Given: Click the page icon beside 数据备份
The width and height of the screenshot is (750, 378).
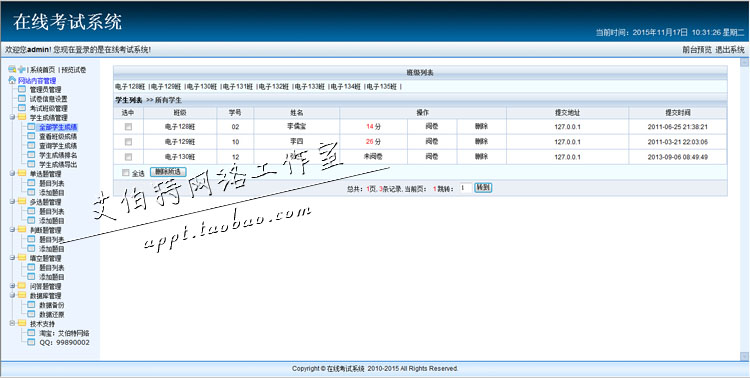Looking at the screenshot, I should coord(31,305).
